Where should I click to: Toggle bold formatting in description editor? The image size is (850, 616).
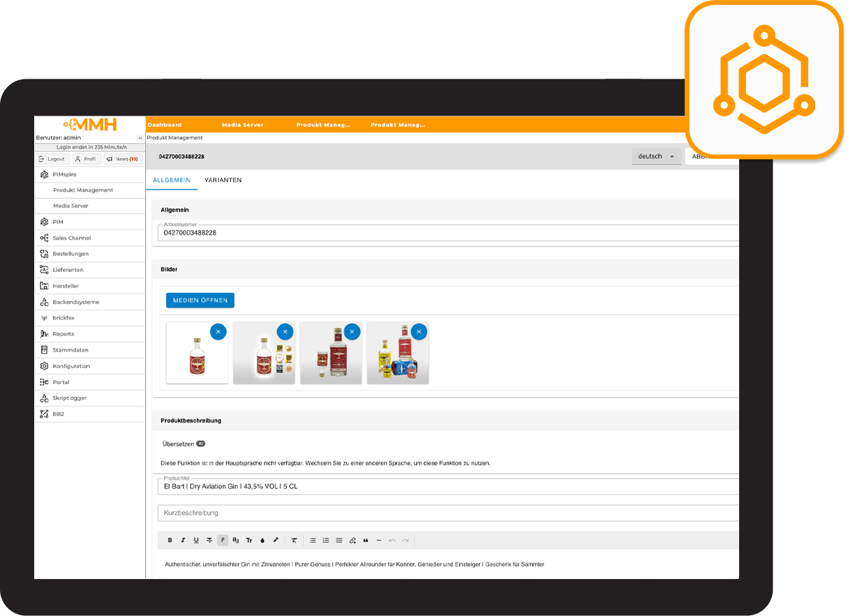170,541
